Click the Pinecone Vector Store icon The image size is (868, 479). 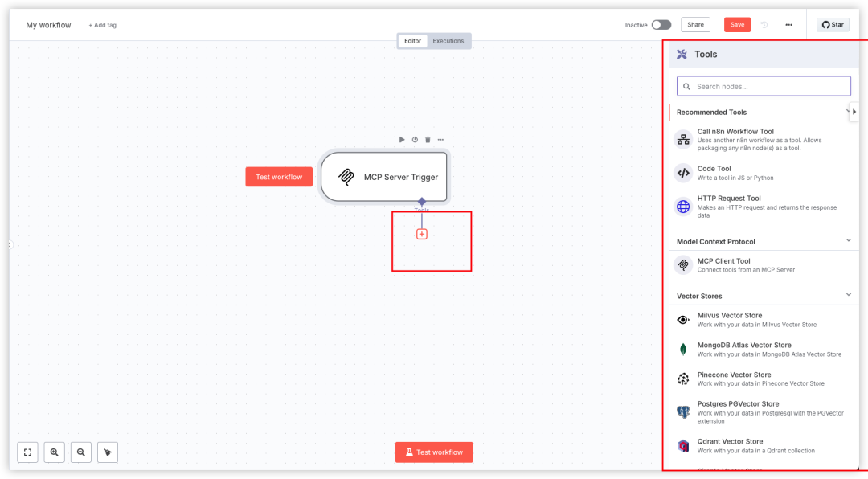coord(684,379)
